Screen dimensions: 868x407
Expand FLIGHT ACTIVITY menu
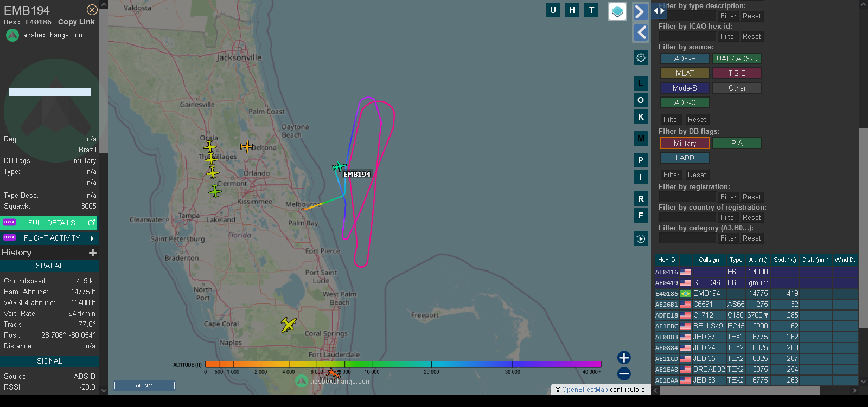point(49,238)
